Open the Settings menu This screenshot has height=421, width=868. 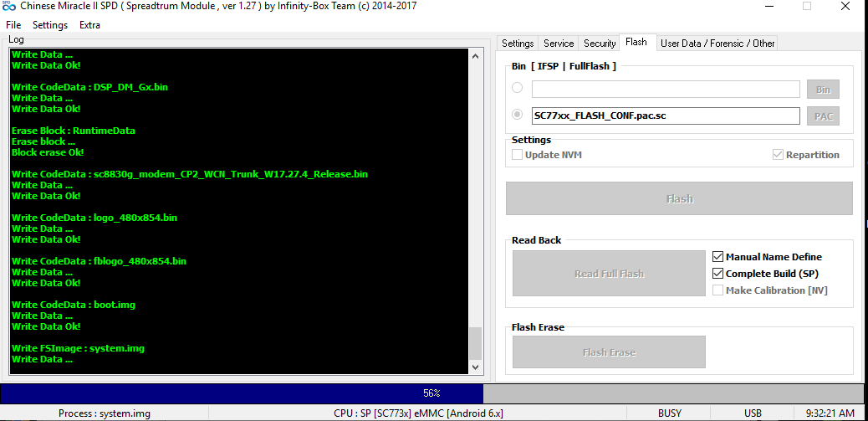(x=50, y=25)
